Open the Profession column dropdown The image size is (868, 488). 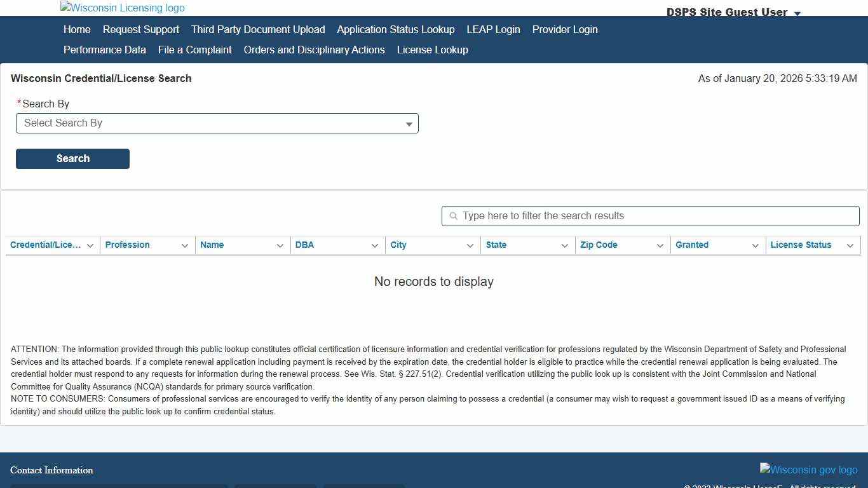click(184, 245)
